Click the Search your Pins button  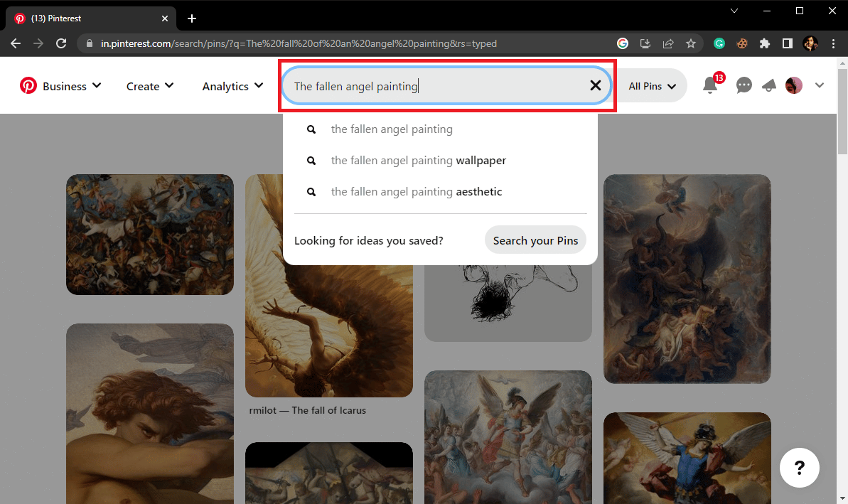pyautogui.click(x=535, y=240)
